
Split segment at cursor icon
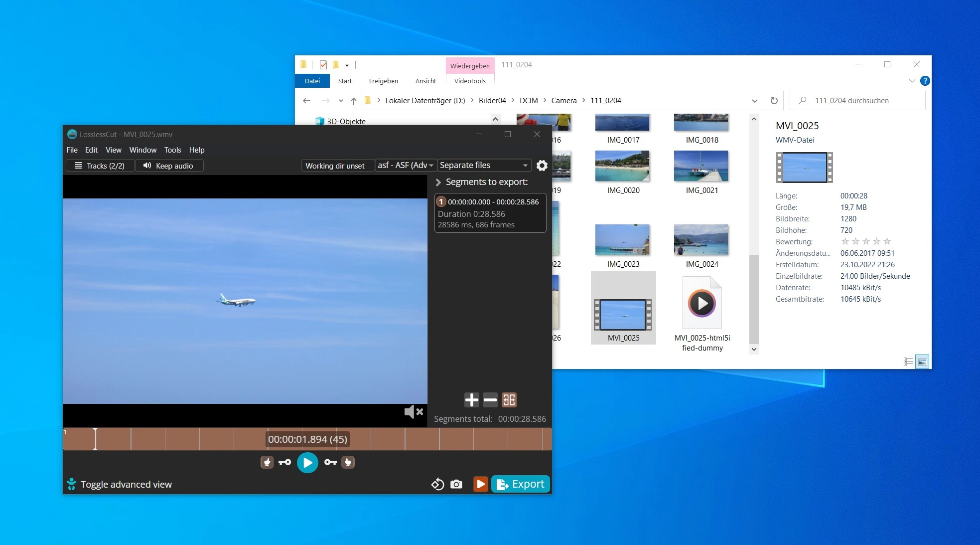pyautogui.click(x=509, y=400)
